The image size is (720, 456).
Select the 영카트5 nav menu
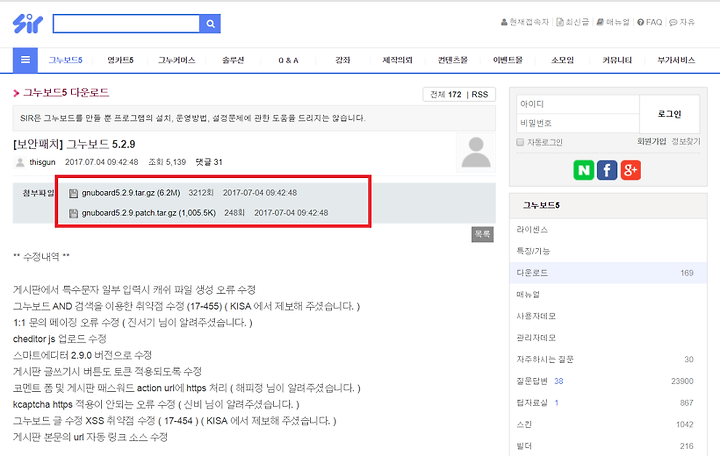coord(120,60)
